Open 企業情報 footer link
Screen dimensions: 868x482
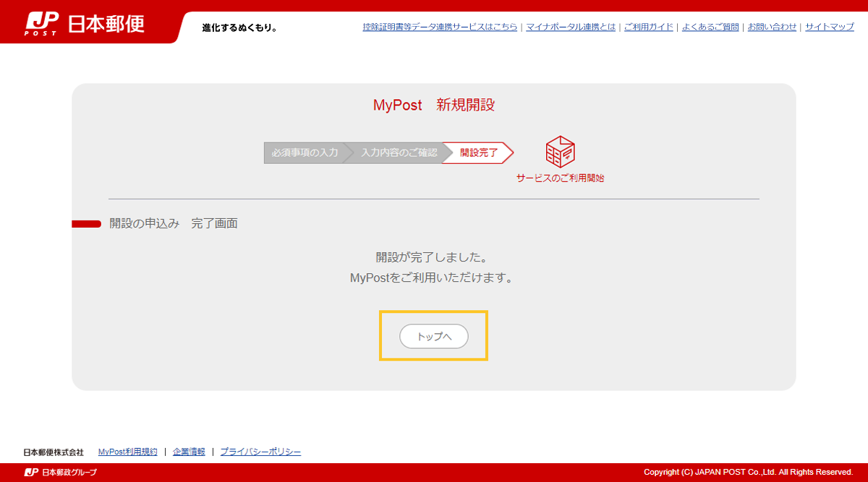click(x=189, y=452)
